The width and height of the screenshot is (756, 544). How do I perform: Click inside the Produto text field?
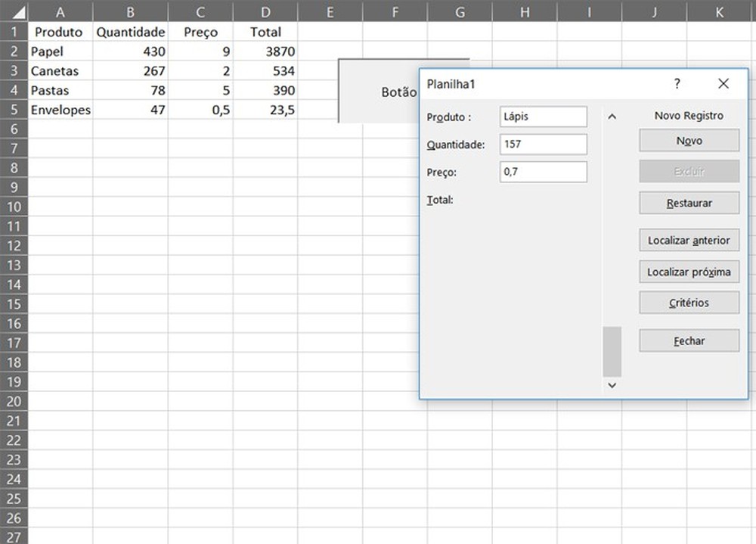[544, 117]
